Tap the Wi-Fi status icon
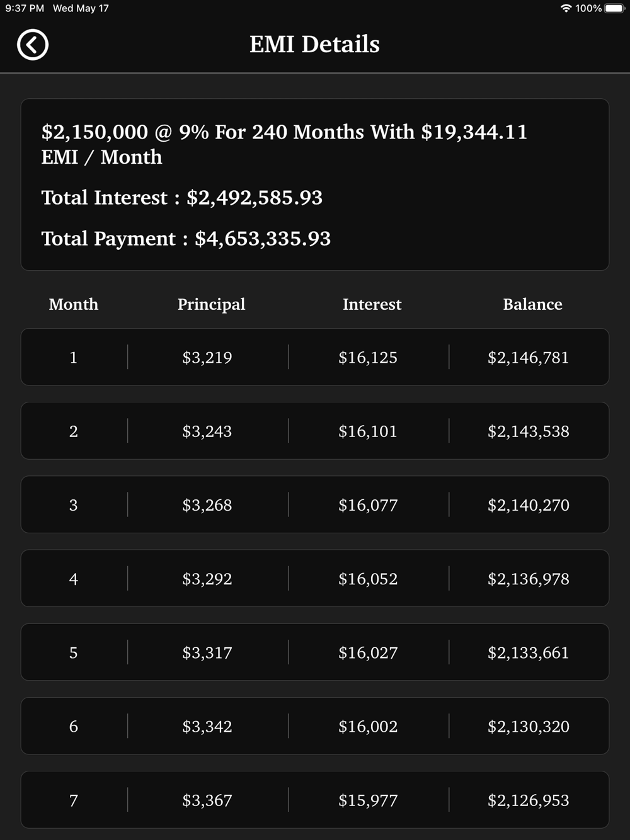630x840 pixels. point(566,8)
